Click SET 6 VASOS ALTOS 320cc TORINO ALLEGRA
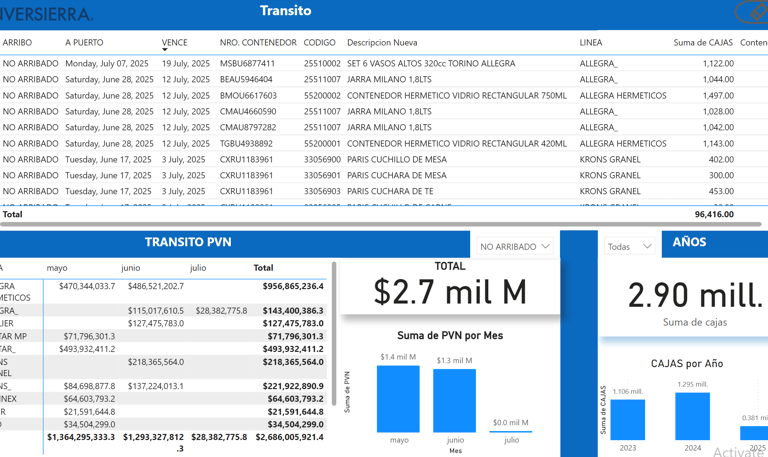The width and height of the screenshot is (768, 457). 431,63
